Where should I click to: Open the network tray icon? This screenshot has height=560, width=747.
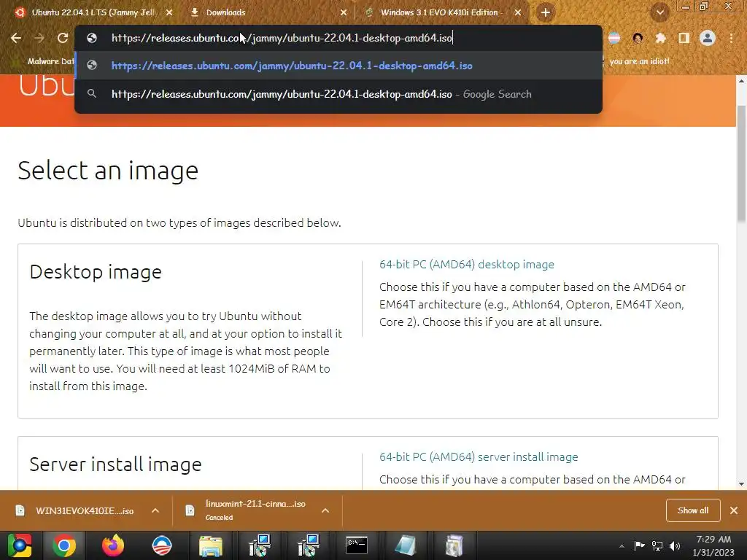pyautogui.click(x=657, y=545)
